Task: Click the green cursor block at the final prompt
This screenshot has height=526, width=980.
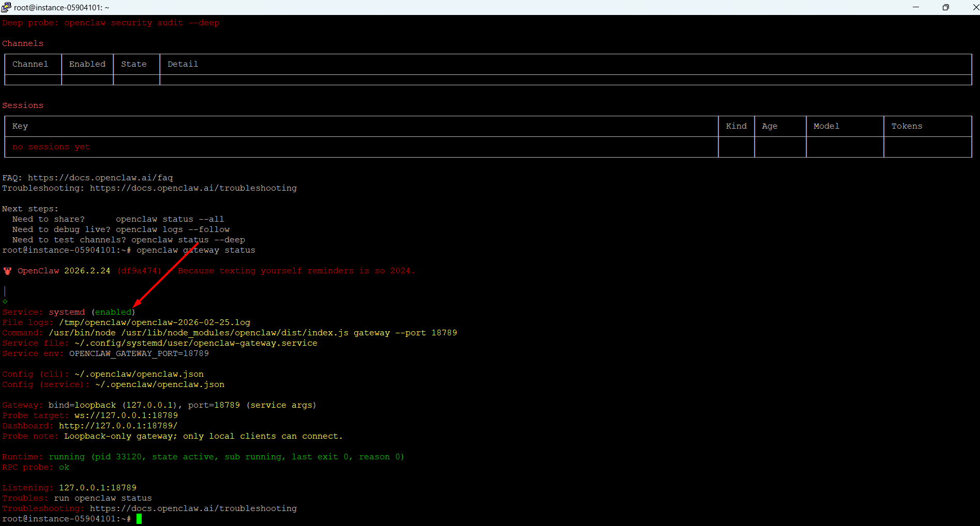Action: pos(139,519)
